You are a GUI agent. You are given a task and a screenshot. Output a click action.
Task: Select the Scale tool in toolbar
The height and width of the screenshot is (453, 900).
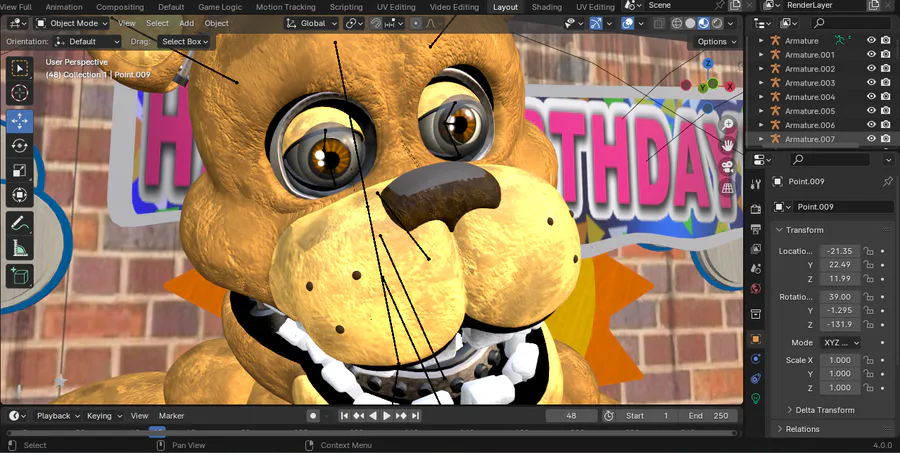tap(20, 171)
